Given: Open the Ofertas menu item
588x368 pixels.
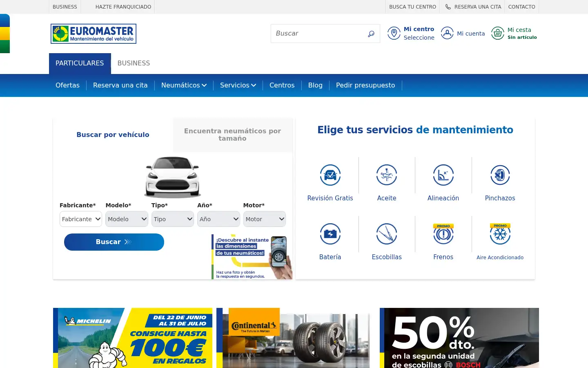Looking at the screenshot, I should pyautogui.click(x=67, y=85).
